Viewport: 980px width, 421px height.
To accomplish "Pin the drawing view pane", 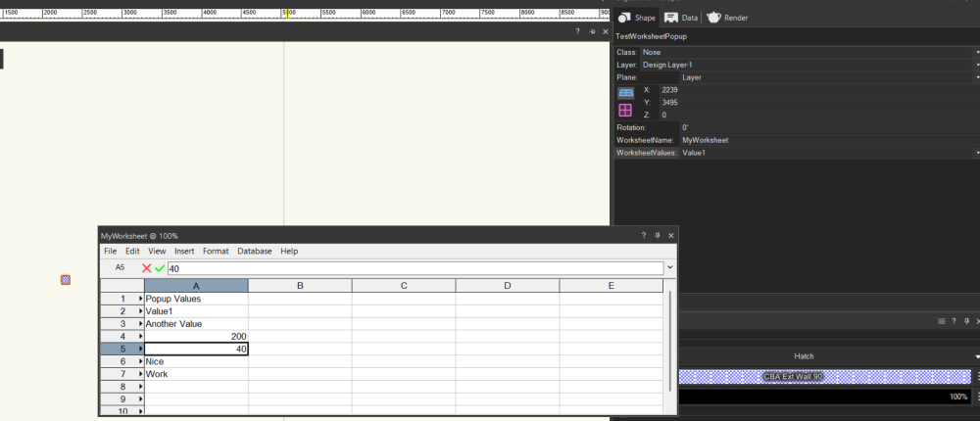I will point(592,32).
